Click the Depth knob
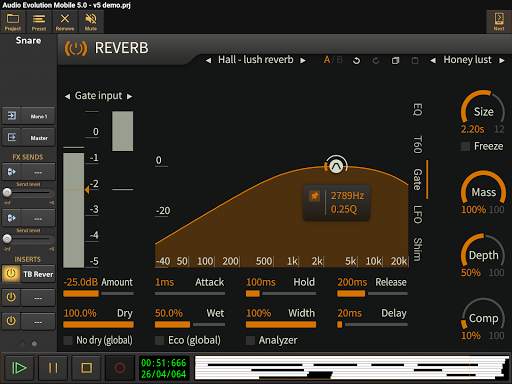512x384 pixels. 483,255
